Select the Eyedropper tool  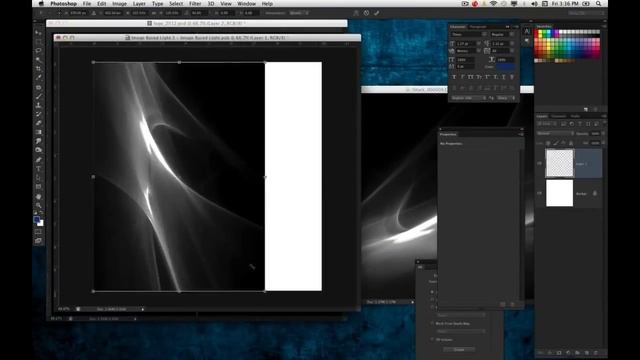pyautogui.click(x=38, y=78)
